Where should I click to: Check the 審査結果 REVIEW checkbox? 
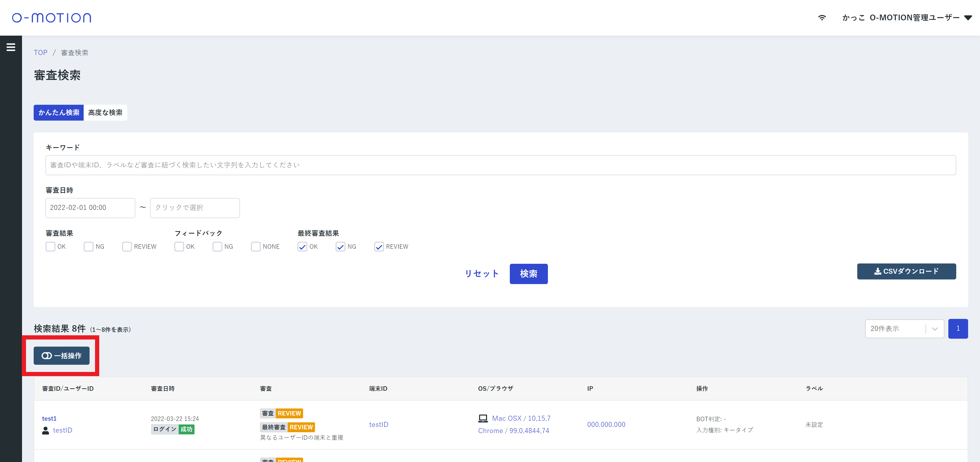pos(127,247)
